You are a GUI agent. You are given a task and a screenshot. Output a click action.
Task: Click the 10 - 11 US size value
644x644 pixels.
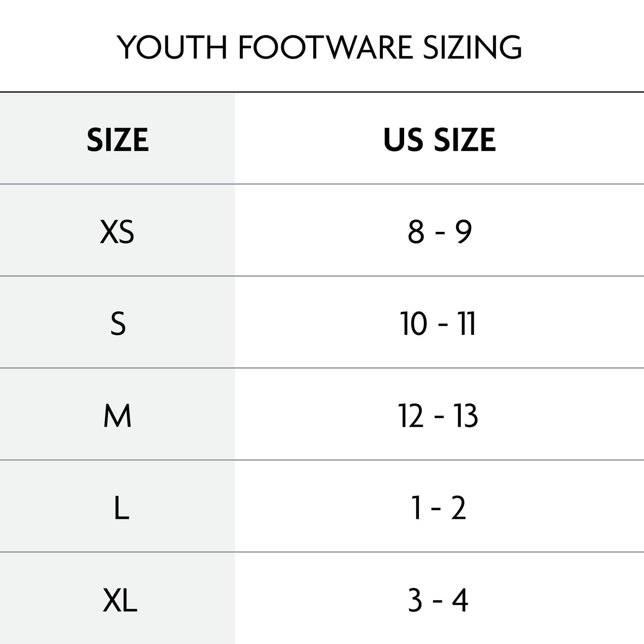point(438,324)
